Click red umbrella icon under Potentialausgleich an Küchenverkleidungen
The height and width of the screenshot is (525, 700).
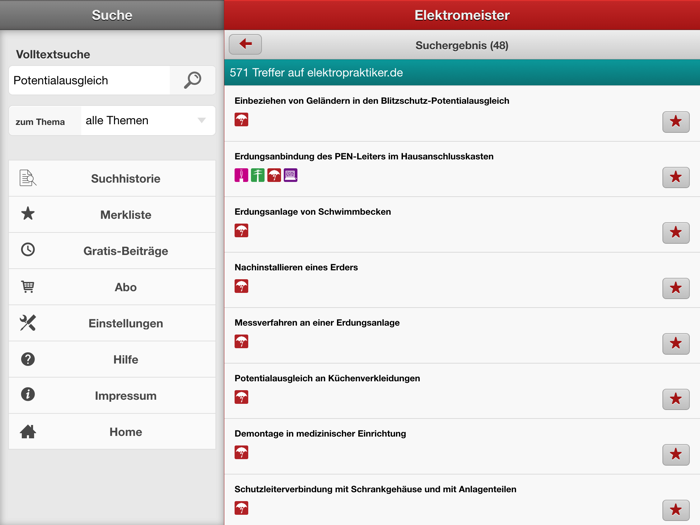[x=241, y=397]
